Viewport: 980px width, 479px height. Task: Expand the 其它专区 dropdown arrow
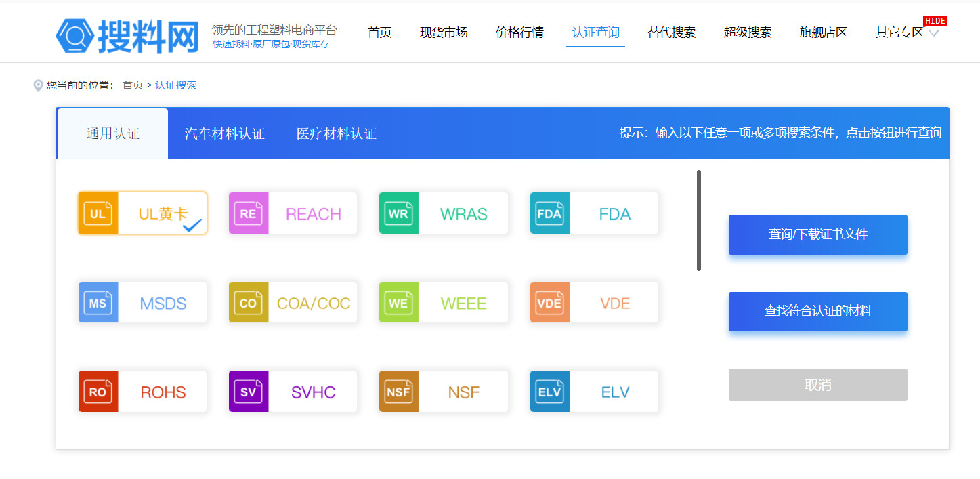(934, 33)
